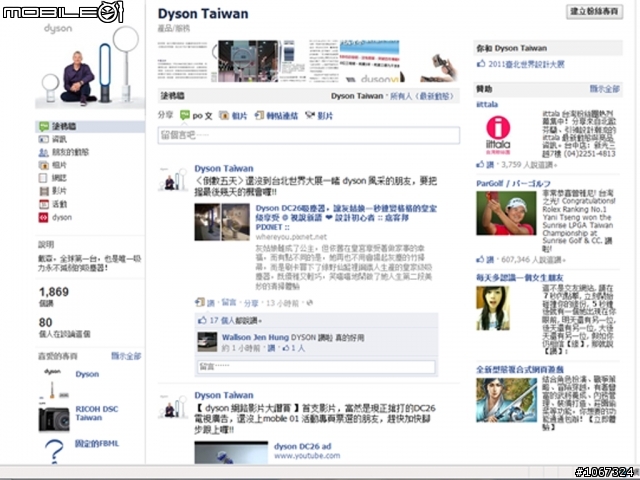Viewport: 640px width, 480px height.
Task: Select the 'po 文' status share icon
Action: click(185, 116)
